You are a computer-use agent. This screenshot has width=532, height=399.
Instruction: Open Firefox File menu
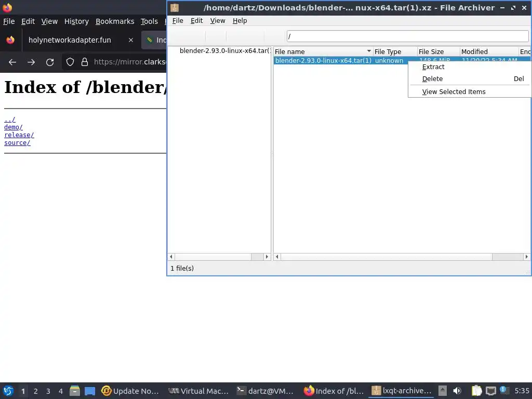pos(9,21)
